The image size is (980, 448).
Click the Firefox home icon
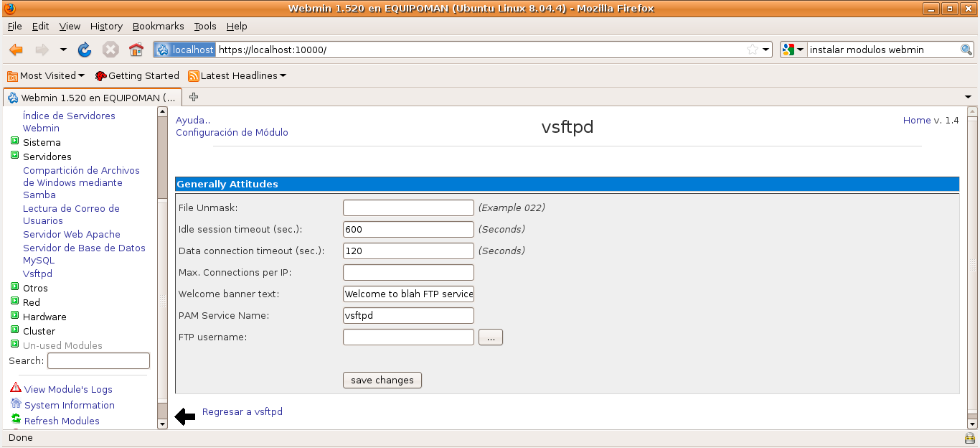click(136, 50)
